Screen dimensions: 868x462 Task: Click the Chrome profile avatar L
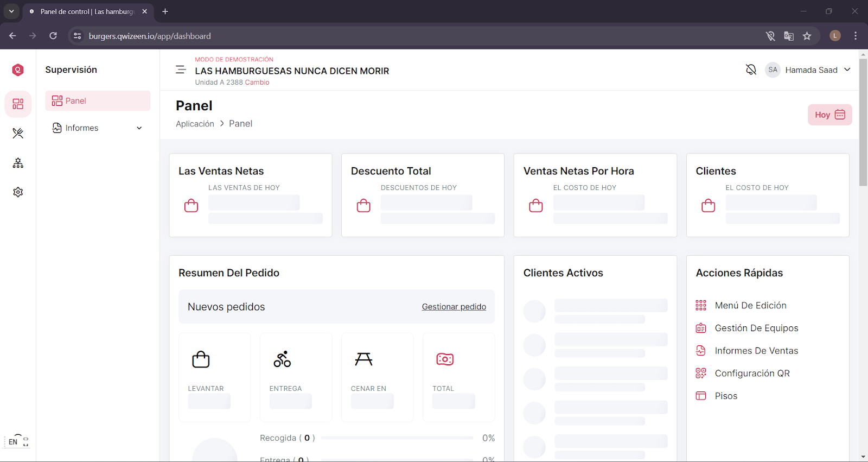click(x=835, y=36)
